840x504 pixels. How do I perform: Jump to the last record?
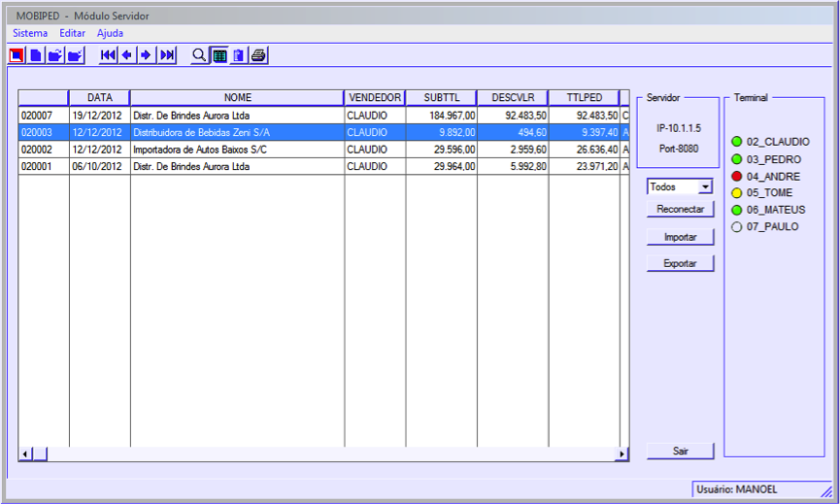coord(167,55)
